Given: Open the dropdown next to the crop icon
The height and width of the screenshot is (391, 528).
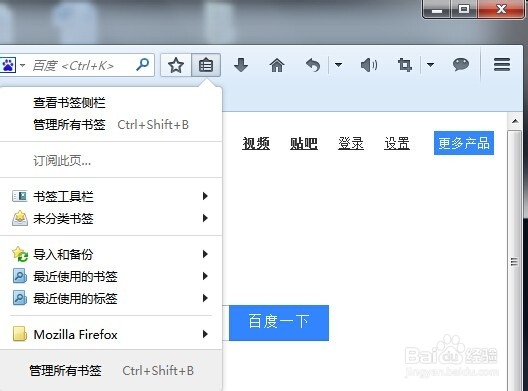Looking at the screenshot, I should (430, 65).
